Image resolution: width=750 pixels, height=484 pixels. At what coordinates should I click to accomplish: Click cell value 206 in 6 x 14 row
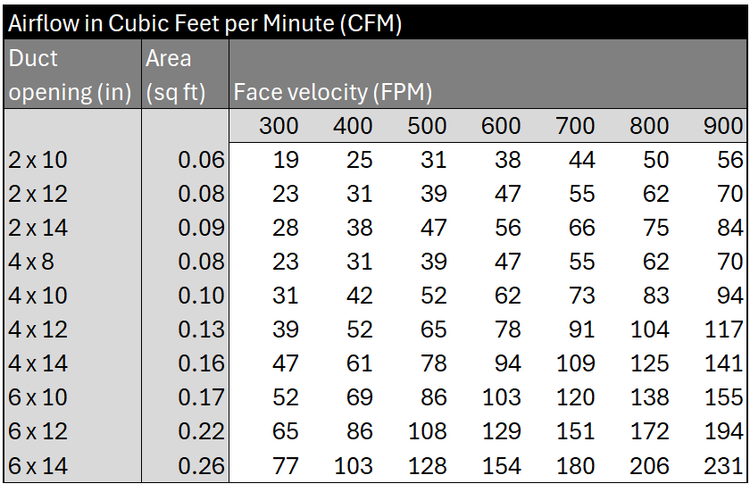(x=649, y=466)
